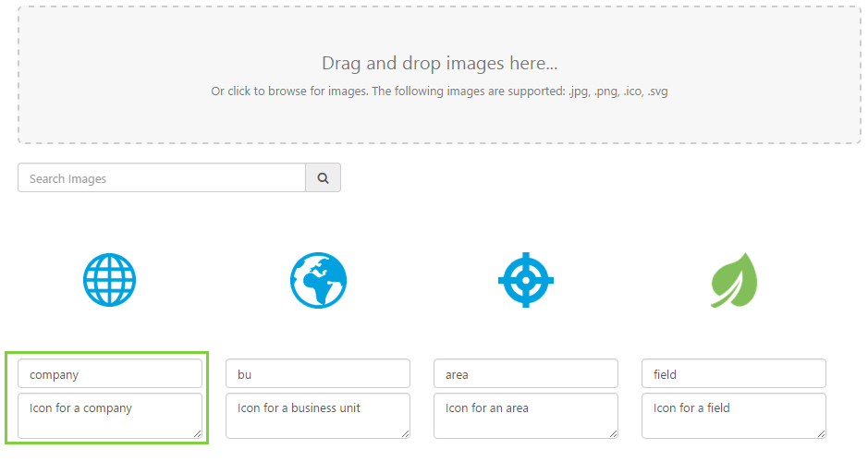Image resolution: width=868 pixels, height=462 pixels.
Task: Edit the 'bu' name field
Action: (318, 374)
